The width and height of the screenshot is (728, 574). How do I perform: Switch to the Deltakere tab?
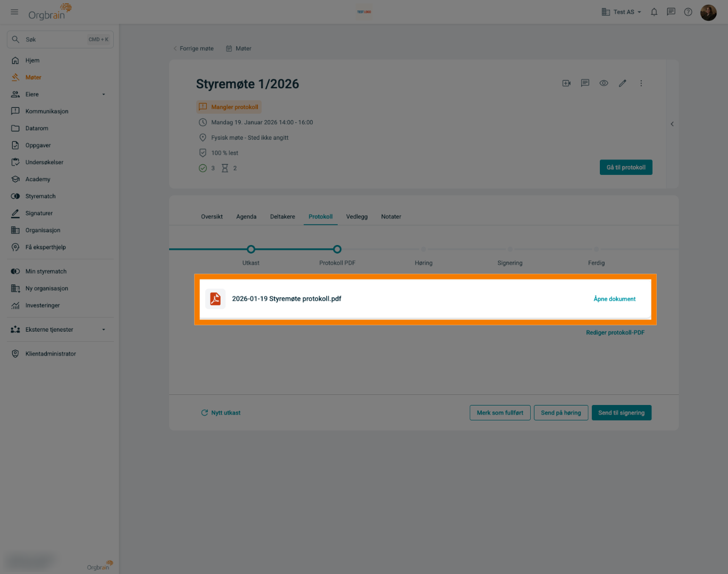282,217
